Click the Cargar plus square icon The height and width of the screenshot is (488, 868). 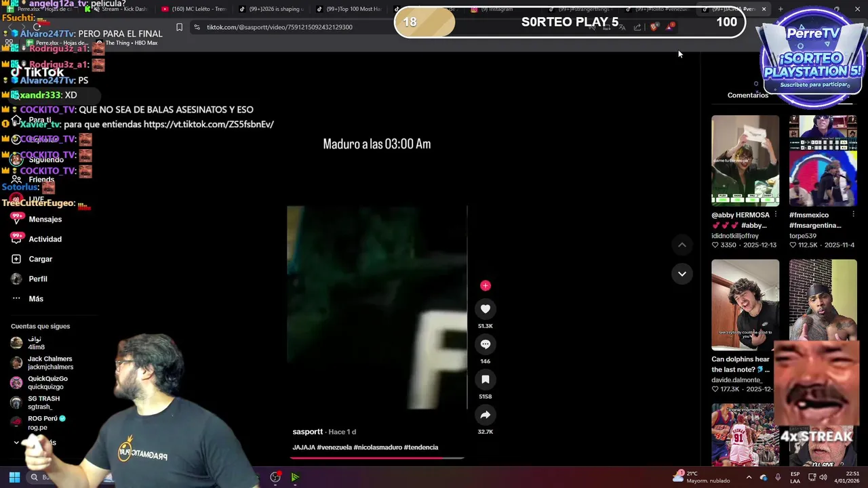click(16, 259)
